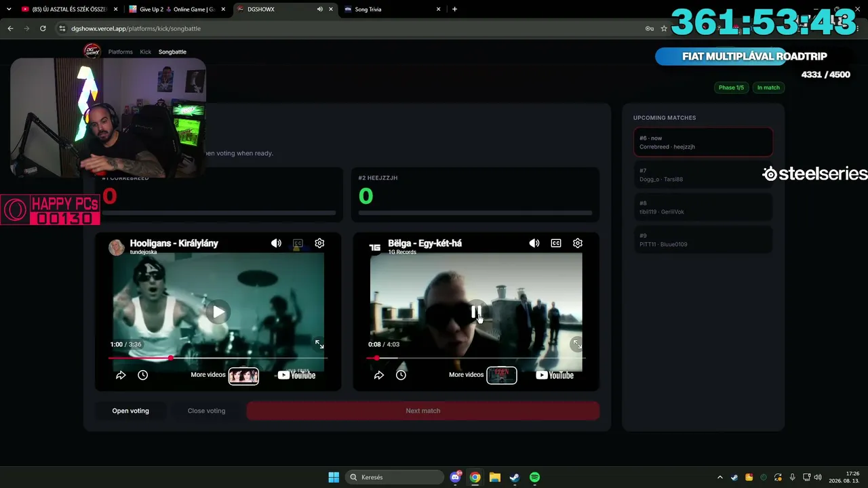The width and height of the screenshot is (868, 488).
Task: Enter fullscreen on the Hooligans video
Action: 319,344
